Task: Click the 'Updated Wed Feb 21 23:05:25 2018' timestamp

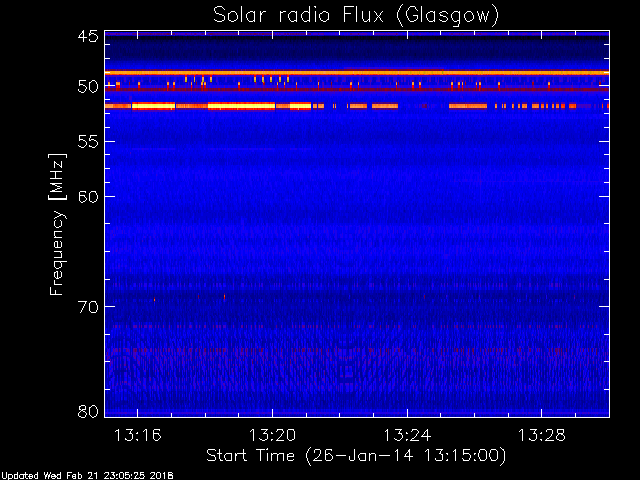Action: 87,476
